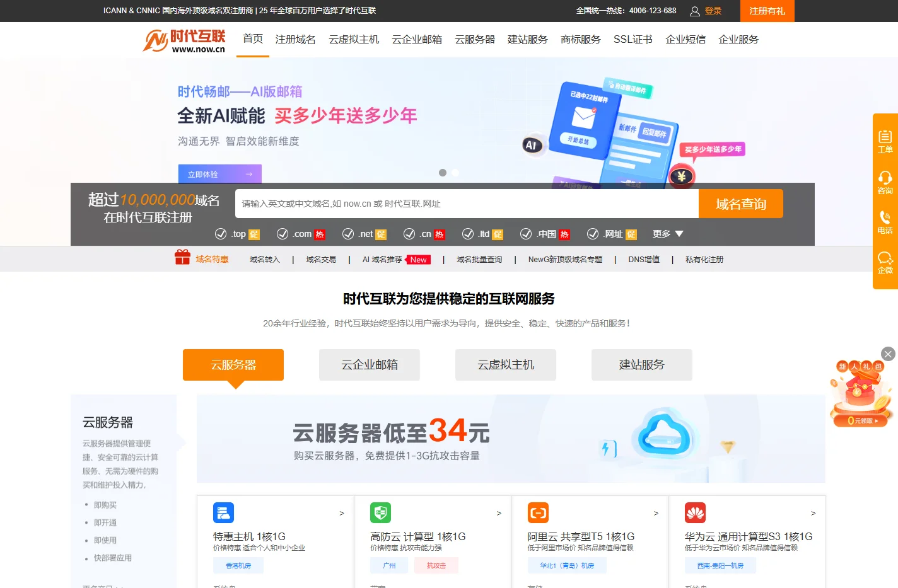Open the 云虚拟主机 nav menu
This screenshot has width=898, height=588.
coord(354,39)
